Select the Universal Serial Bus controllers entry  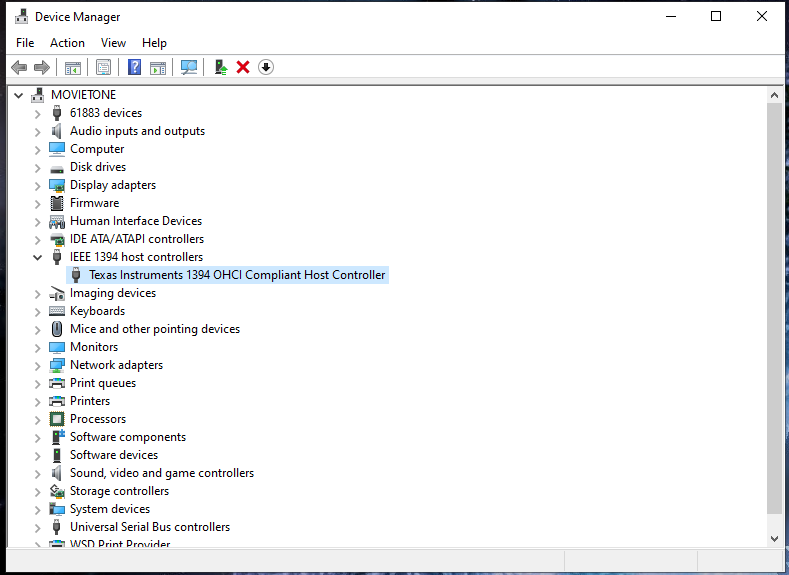(x=149, y=527)
